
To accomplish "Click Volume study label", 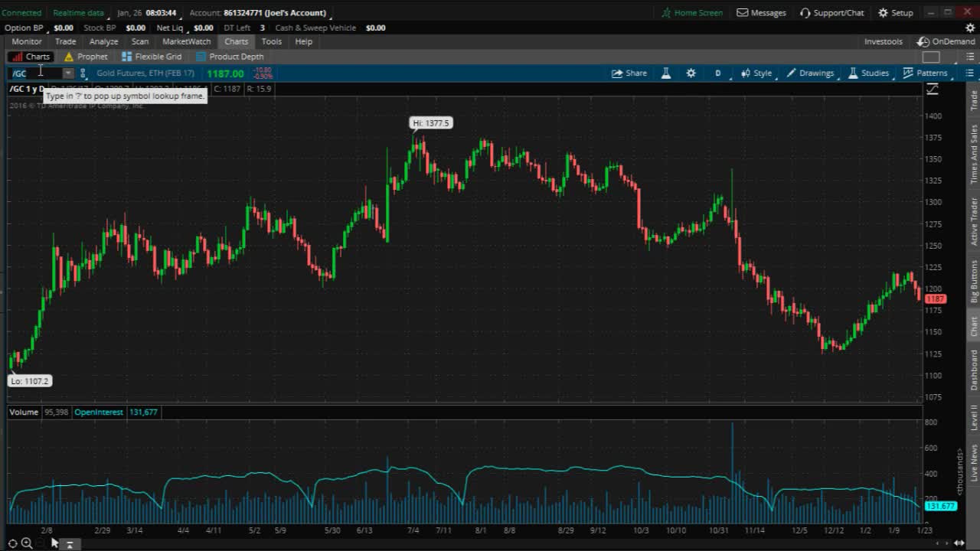I will [x=24, y=412].
